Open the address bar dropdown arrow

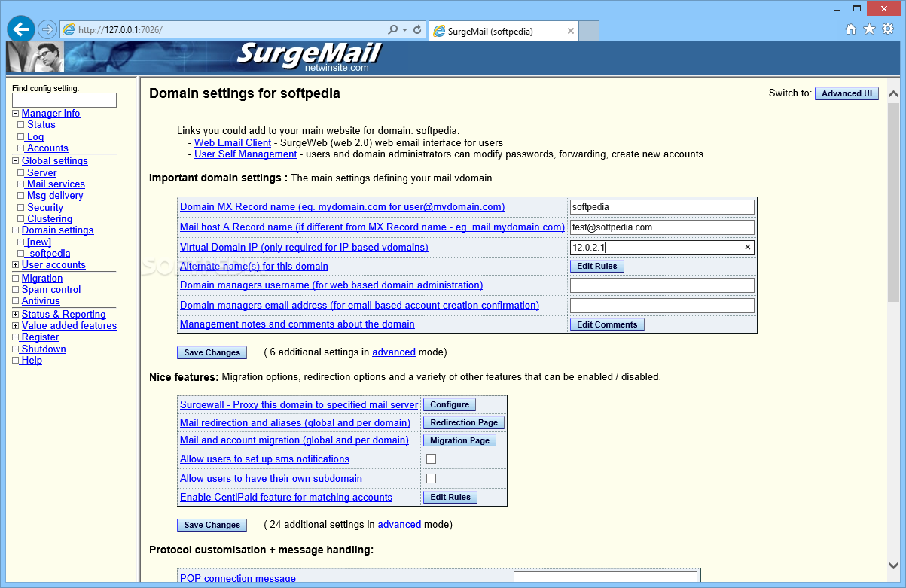point(405,30)
